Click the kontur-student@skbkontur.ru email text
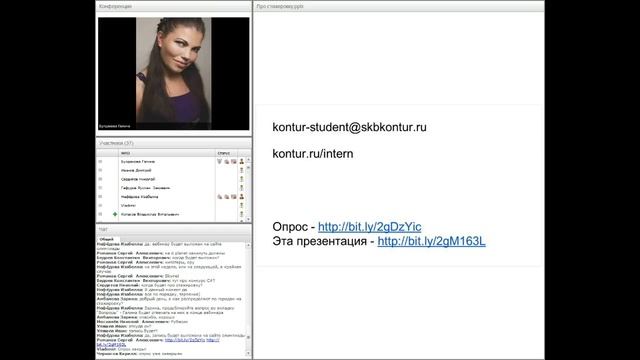Screen dimensions: 640x360 tap(349, 127)
